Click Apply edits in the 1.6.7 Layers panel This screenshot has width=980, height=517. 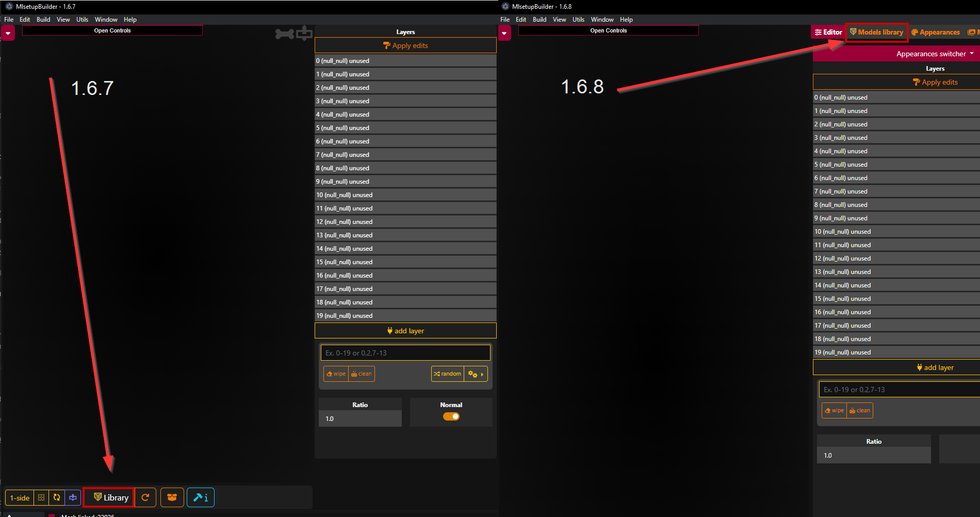tap(405, 45)
